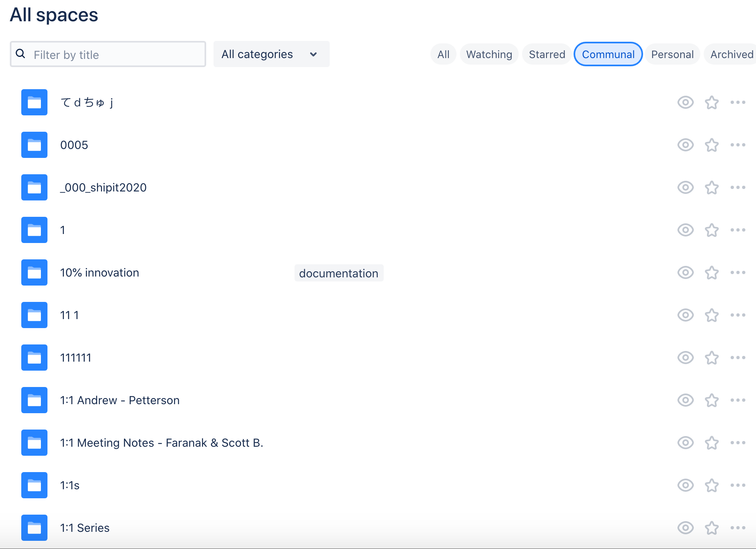Star the てdちゅj space

tap(711, 102)
